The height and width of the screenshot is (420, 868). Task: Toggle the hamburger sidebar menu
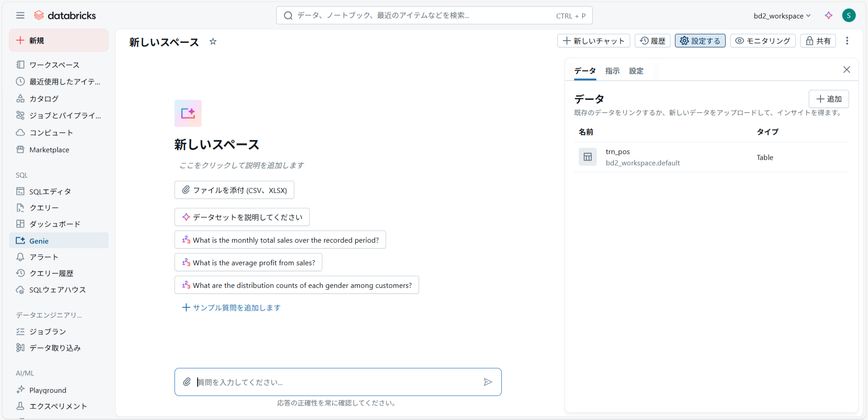(20, 15)
